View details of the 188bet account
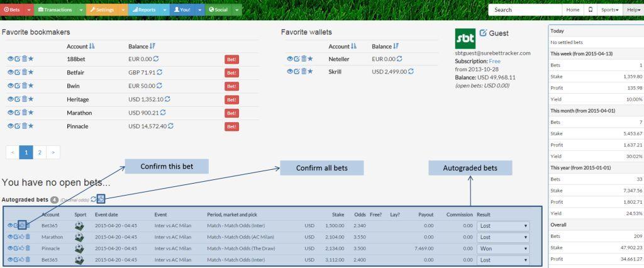Viewport: 644px width, 268px height. (10, 59)
